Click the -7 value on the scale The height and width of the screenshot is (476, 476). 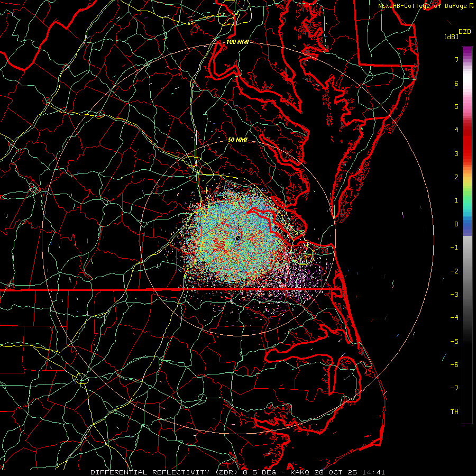(x=454, y=388)
